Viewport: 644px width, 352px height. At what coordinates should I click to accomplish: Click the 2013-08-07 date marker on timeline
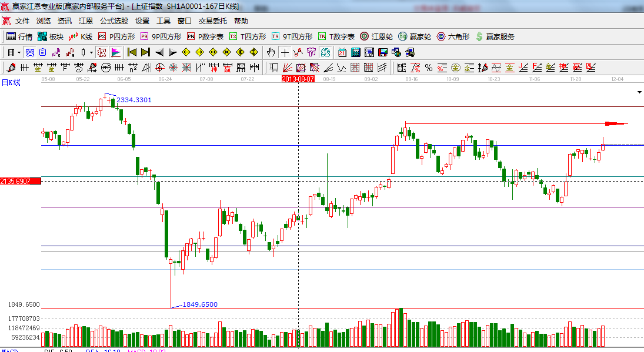[x=298, y=78]
